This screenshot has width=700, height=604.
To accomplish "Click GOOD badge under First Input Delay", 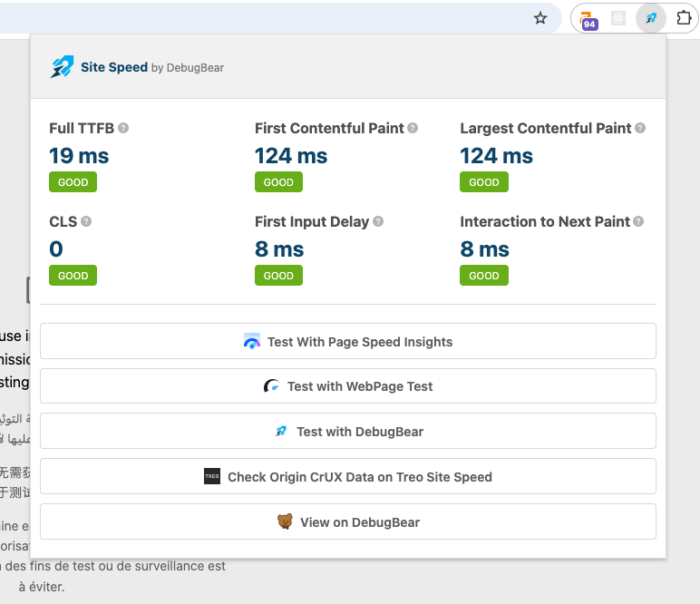I will pyautogui.click(x=278, y=276).
